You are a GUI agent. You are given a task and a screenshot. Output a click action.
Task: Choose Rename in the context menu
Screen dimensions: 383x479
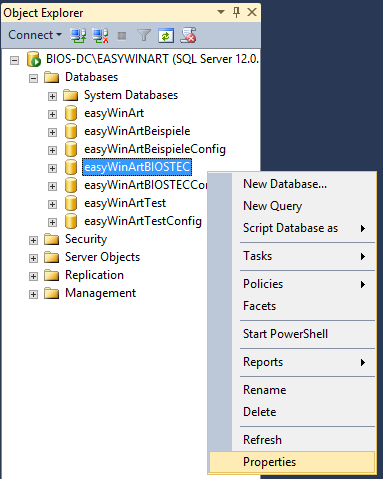(x=292, y=390)
